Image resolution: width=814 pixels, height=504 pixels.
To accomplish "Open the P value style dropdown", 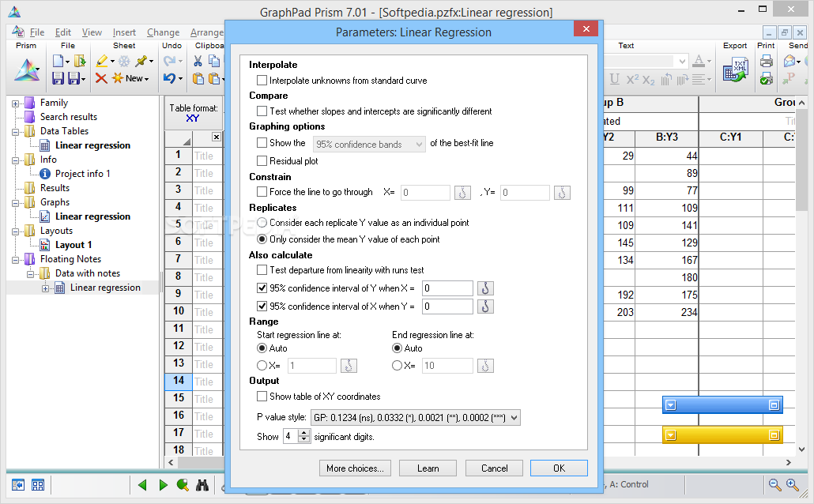I will tap(416, 417).
